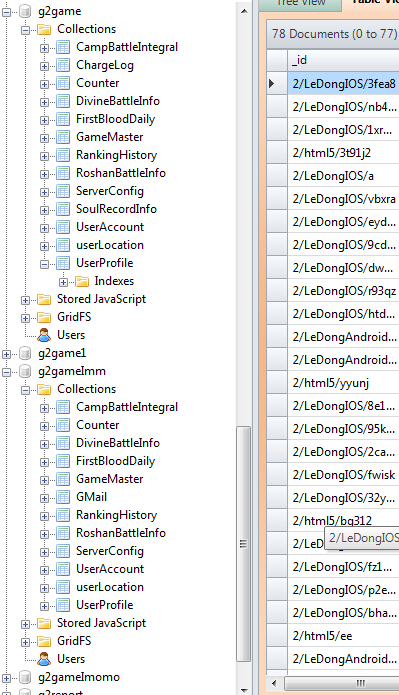399x695 pixels.
Task: Click the table's horizontal scrollbar left arrow
Action: tap(274, 683)
